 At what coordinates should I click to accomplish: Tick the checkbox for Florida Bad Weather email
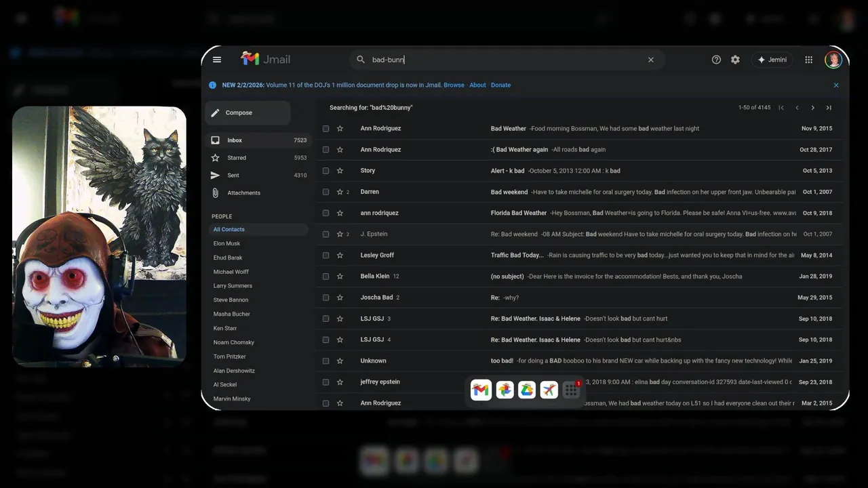(x=326, y=213)
